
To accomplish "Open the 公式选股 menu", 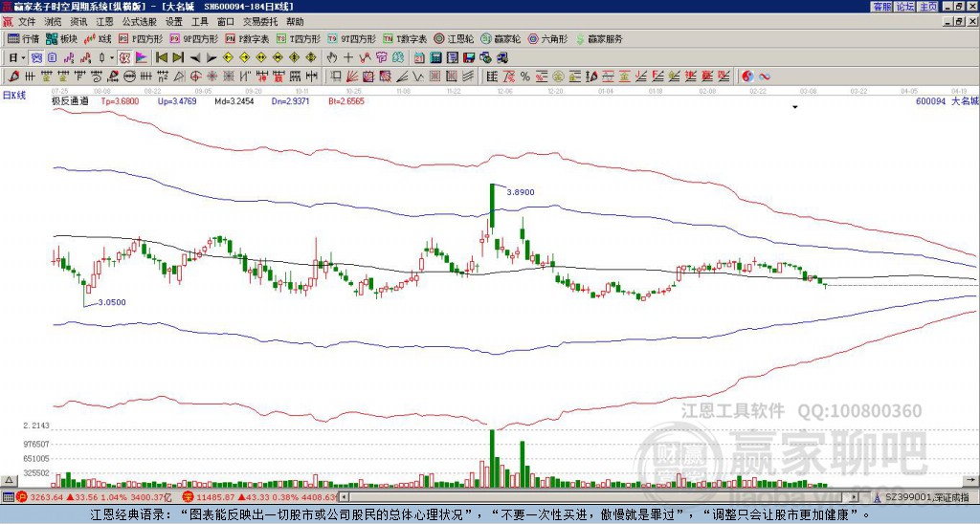I will [x=140, y=22].
